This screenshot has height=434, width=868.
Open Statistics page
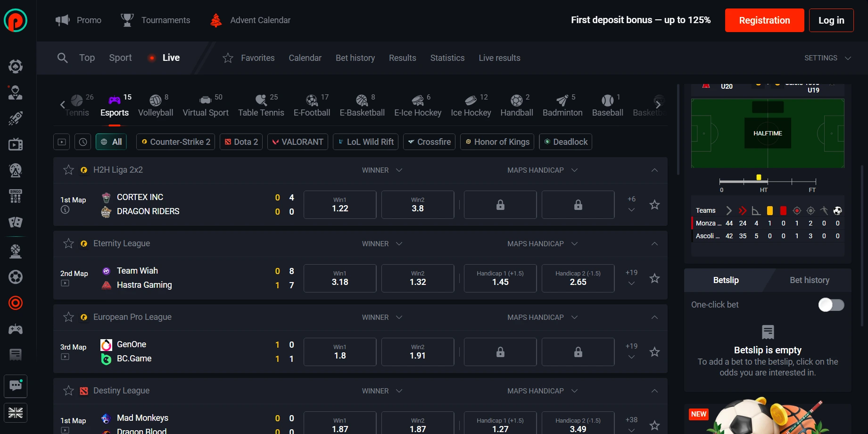[447, 58]
